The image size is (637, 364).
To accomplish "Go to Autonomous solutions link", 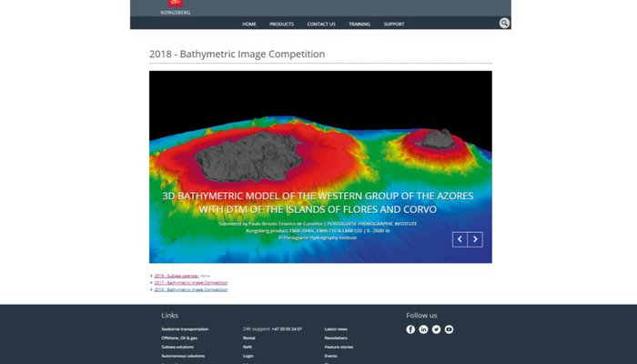I will [x=183, y=356].
